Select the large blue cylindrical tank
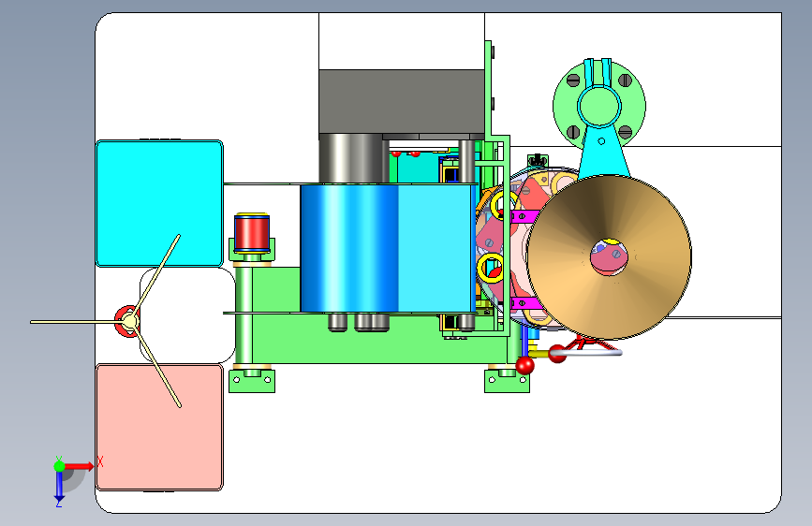This screenshot has height=526, width=812. click(x=388, y=248)
